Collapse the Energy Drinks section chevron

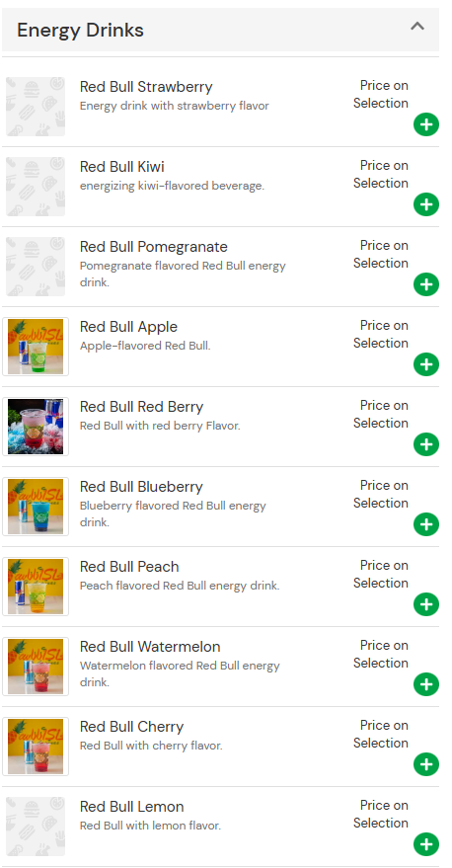pos(417,26)
